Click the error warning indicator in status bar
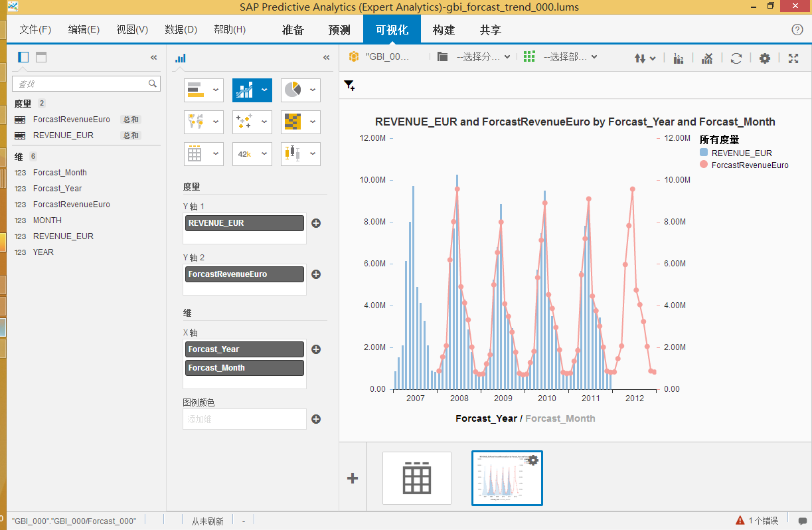This screenshot has width=812, height=530. click(757, 521)
